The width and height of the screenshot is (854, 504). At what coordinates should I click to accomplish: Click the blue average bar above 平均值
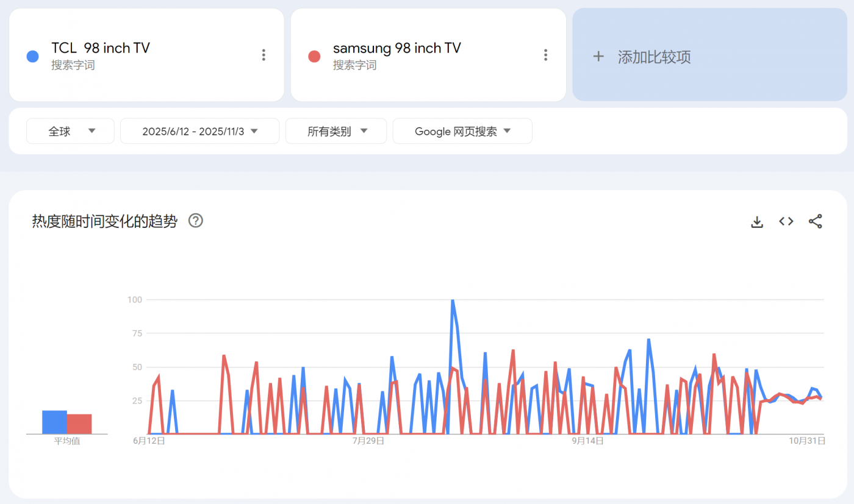tap(54, 422)
